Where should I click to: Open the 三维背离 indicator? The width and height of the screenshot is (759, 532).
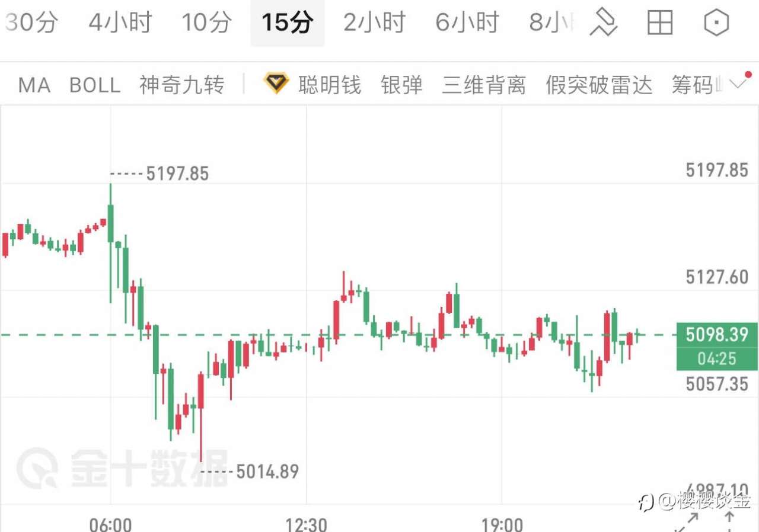(484, 85)
